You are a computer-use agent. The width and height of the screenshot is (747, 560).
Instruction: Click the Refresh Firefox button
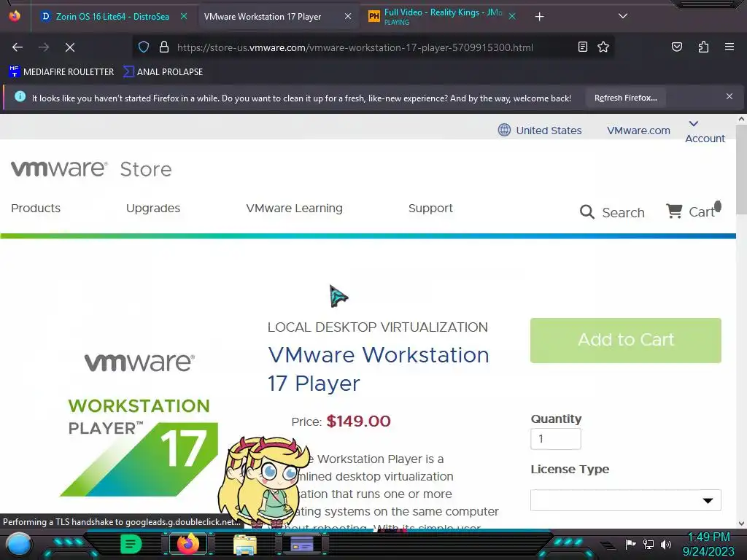coord(625,98)
